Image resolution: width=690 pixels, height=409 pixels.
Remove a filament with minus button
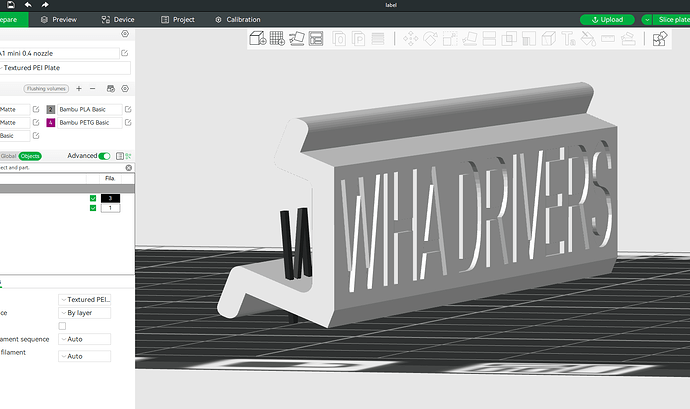[x=92, y=88]
